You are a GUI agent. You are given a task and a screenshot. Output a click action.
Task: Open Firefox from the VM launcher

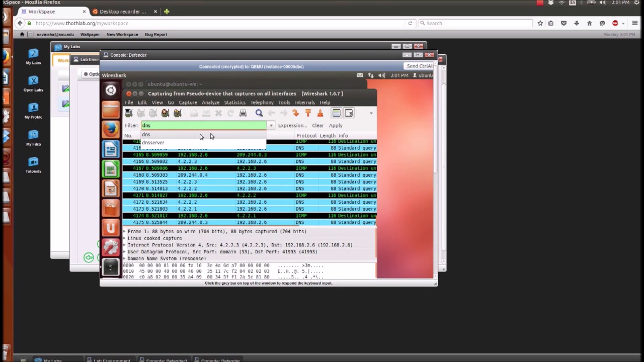(x=111, y=129)
